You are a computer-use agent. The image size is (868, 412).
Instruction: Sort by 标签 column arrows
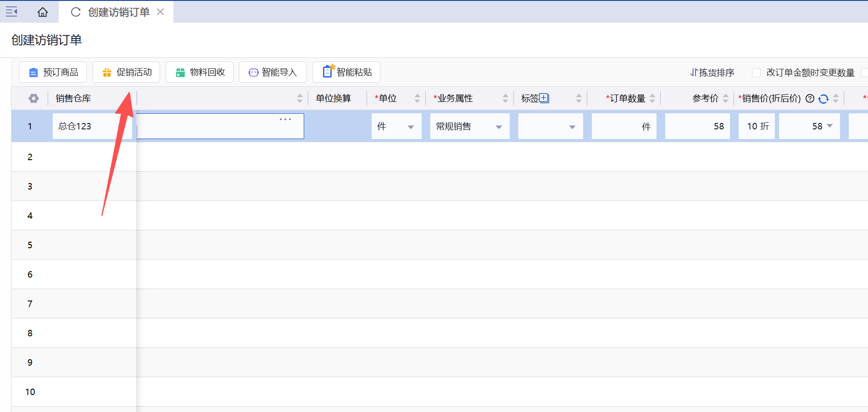click(x=579, y=98)
